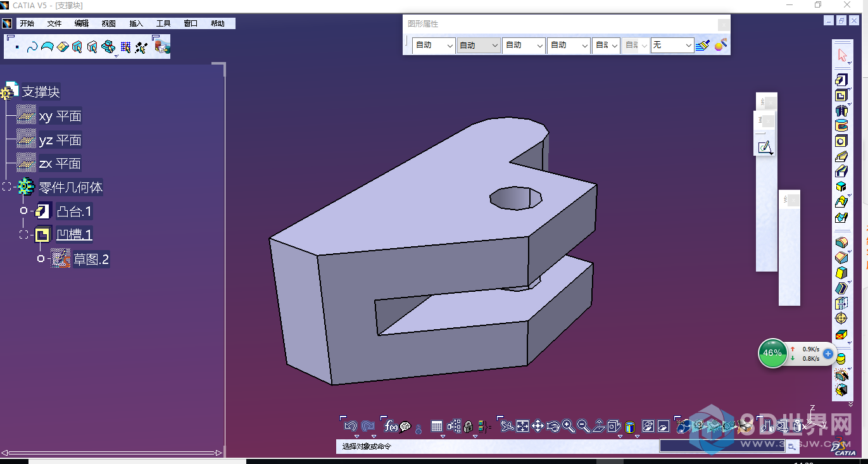Activate the Rotate view tool
The height and width of the screenshot is (464, 868).
click(x=553, y=426)
